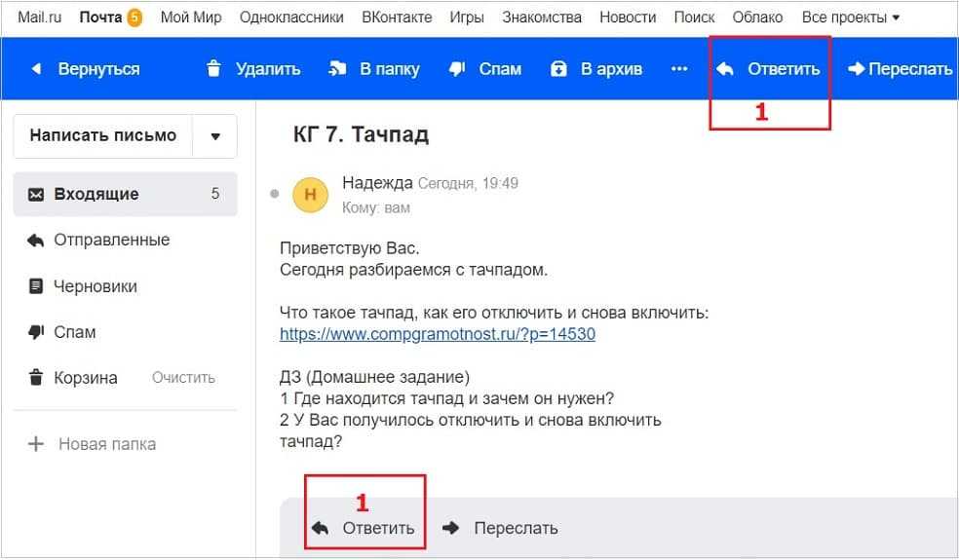The height and width of the screenshot is (560, 959).
Task: Archive email with В архив button
Action: [559, 69]
